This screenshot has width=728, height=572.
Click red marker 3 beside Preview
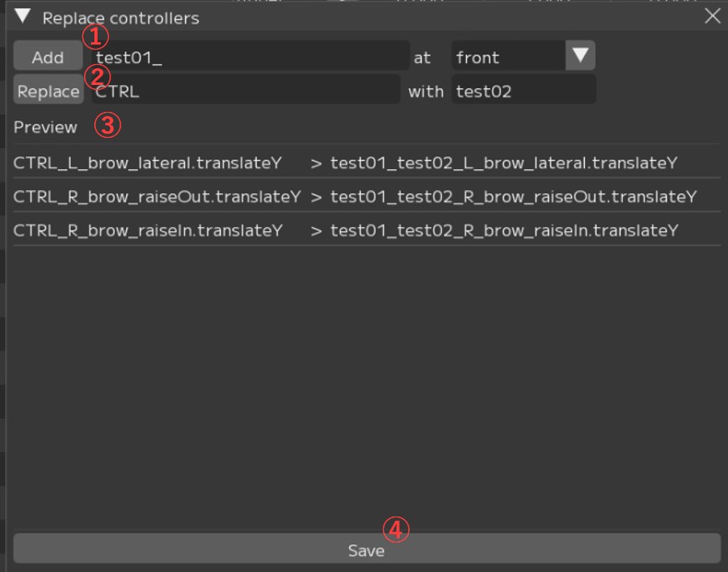(x=108, y=126)
